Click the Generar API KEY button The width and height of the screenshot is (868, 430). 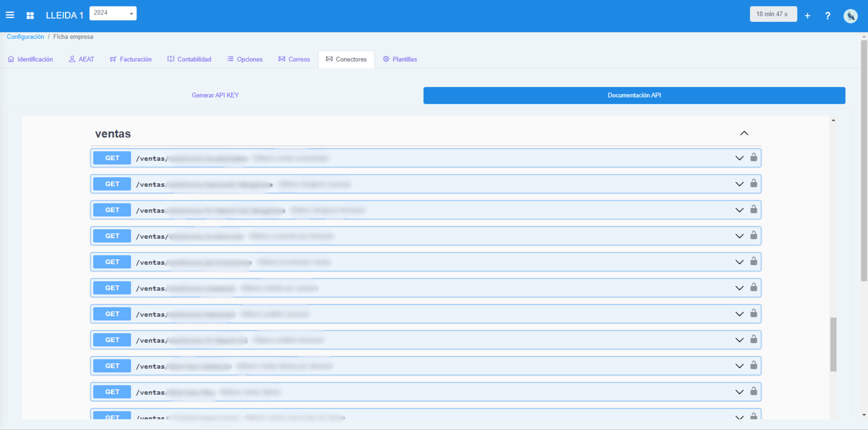click(215, 95)
